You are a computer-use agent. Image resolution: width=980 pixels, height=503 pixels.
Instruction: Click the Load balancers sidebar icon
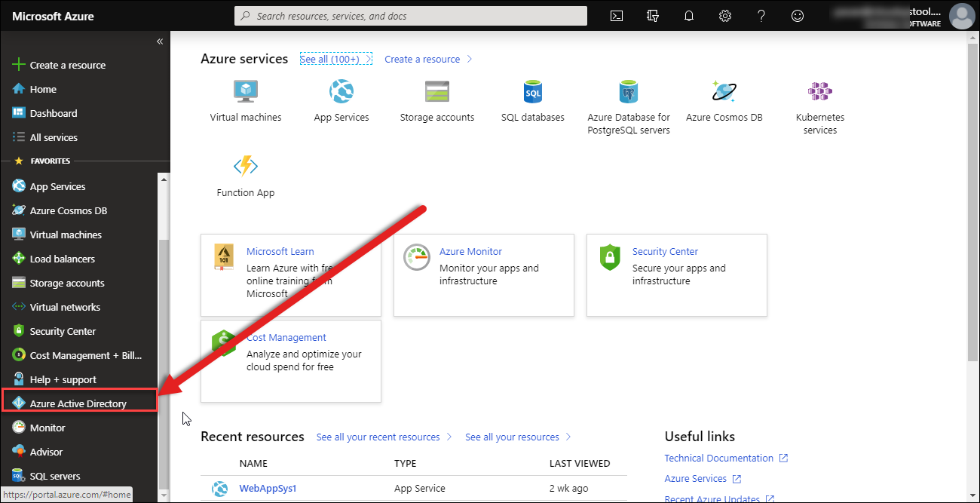19,259
